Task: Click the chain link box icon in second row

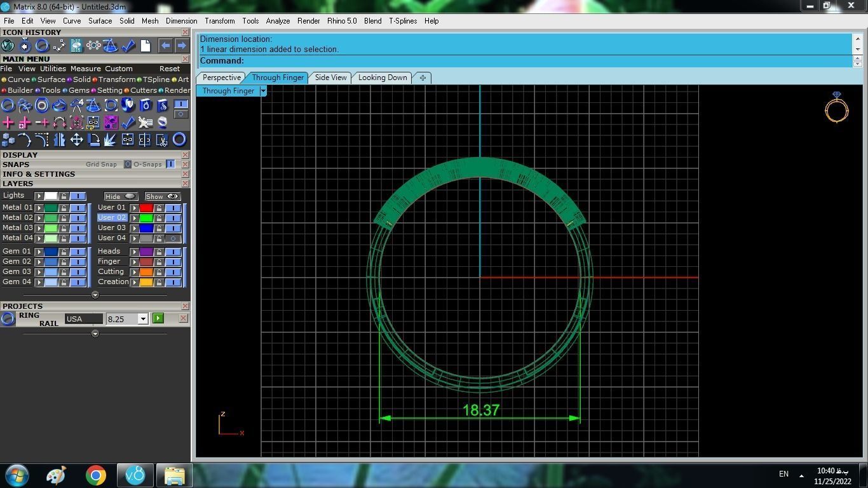Action: [93, 123]
